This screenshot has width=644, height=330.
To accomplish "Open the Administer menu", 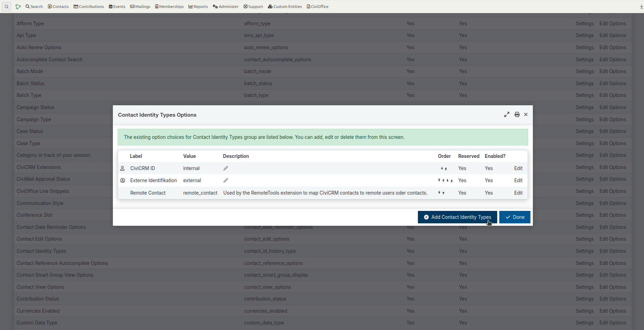I will coord(225,6).
